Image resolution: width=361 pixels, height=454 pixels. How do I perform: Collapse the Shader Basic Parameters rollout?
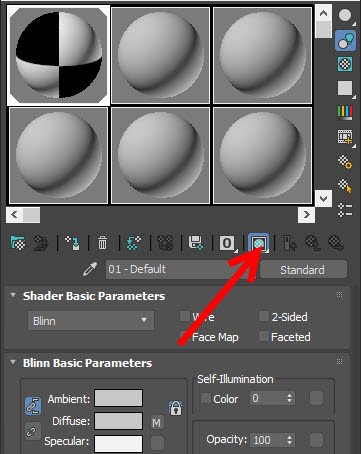coord(13,295)
